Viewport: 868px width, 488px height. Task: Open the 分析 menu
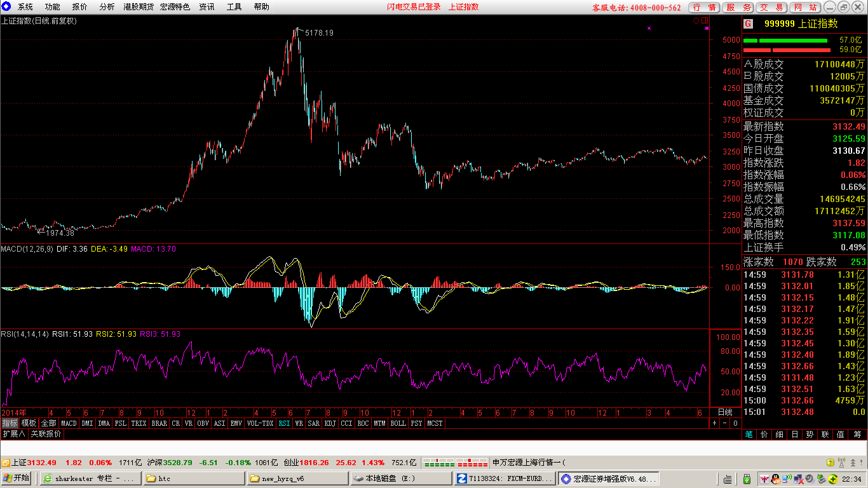pos(107,7)
